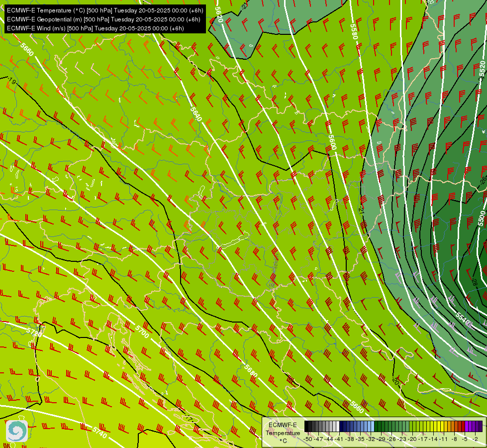The image size is (487, 448).
Task: Select the ECMWF-E Geopotential (m) title line
Action: click(x=103, y=19)
